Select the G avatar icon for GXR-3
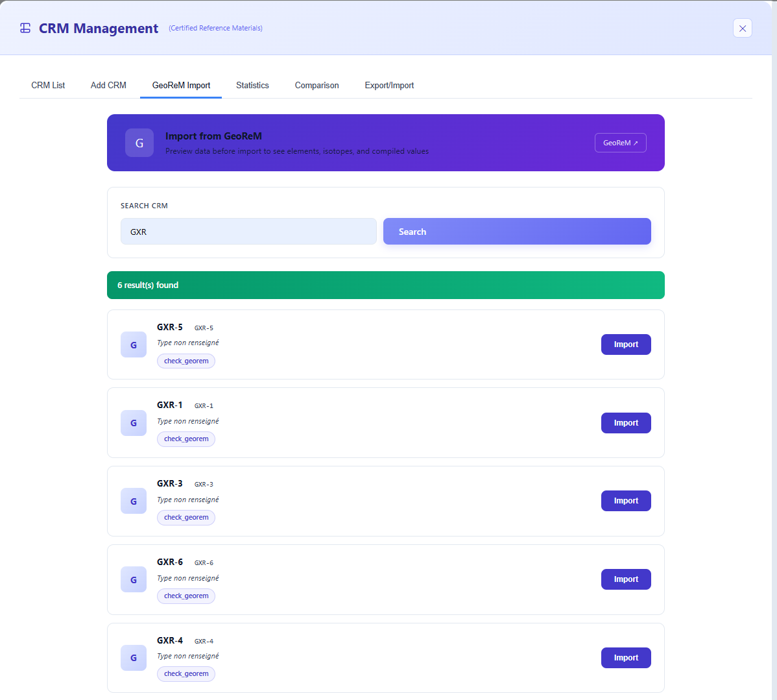This screenshot has height=700, width=777. (133, 501)
